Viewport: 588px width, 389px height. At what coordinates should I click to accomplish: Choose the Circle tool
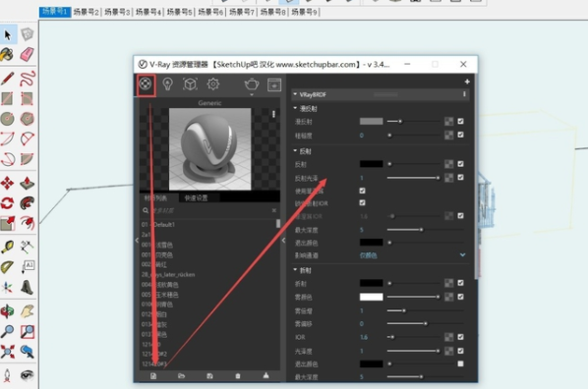[x=8, y=119]
